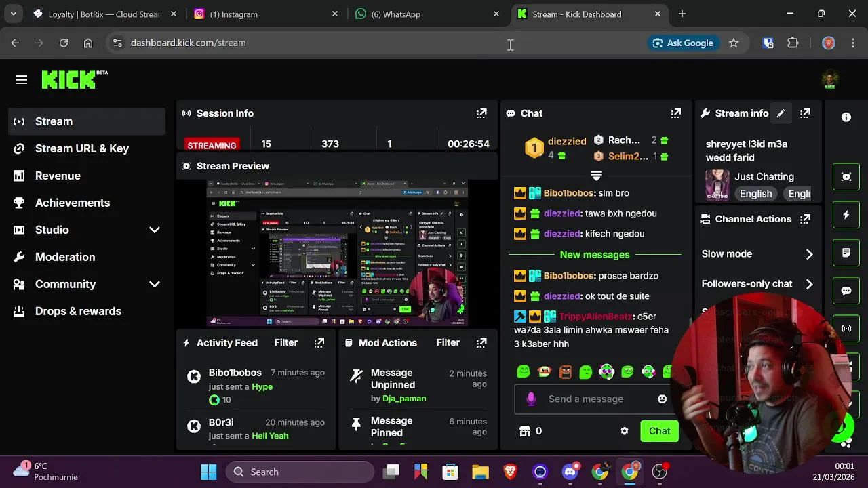Image resolution: width=868 pixels, height=488 pixels.
Task: Pop out the Activity Feed panel
Action: tap(319, 343)
